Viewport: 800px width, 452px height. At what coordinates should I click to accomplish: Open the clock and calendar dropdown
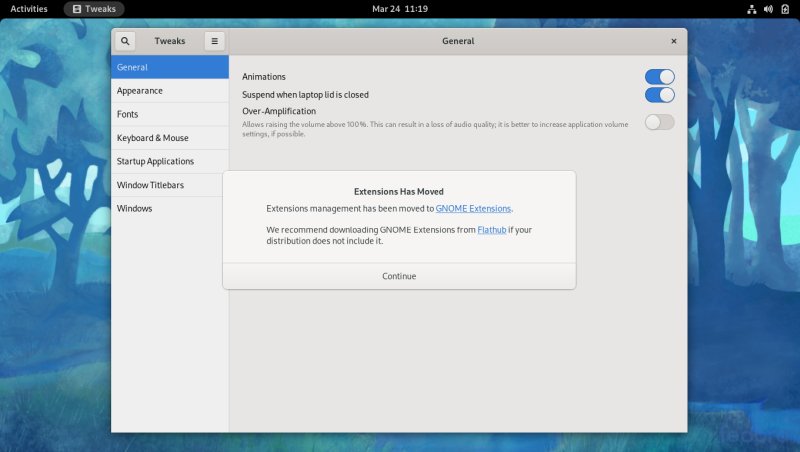(x=400, y=9)
